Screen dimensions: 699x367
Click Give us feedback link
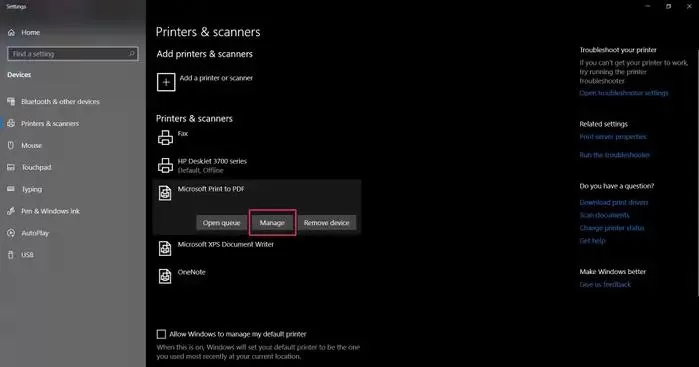point(605,285)
